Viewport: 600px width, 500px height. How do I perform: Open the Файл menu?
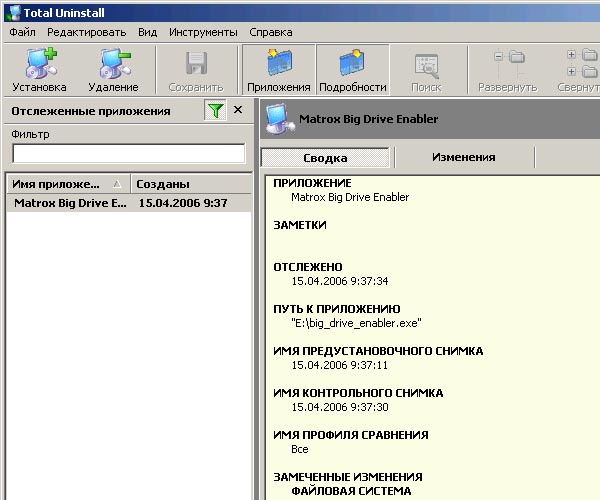click(x=22, y=32)
